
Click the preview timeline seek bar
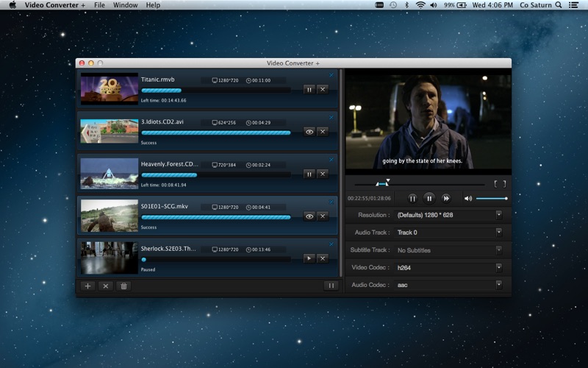(420, 185)
